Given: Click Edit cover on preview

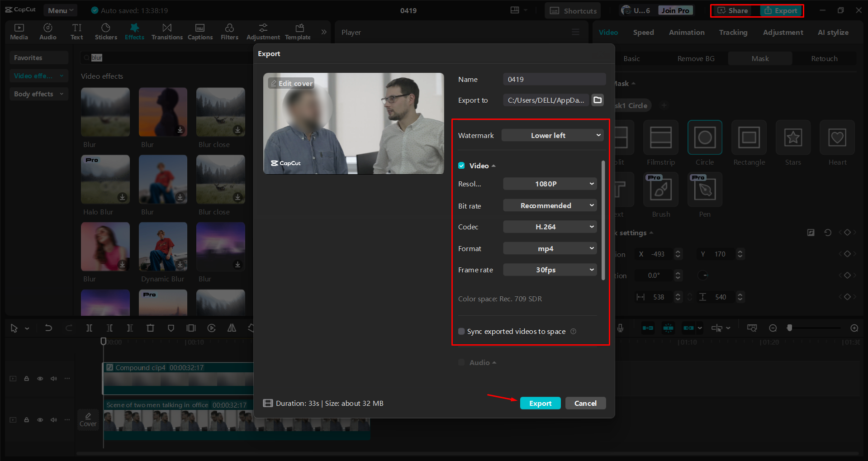Looking at the screenshot, I should pos(291,83).
